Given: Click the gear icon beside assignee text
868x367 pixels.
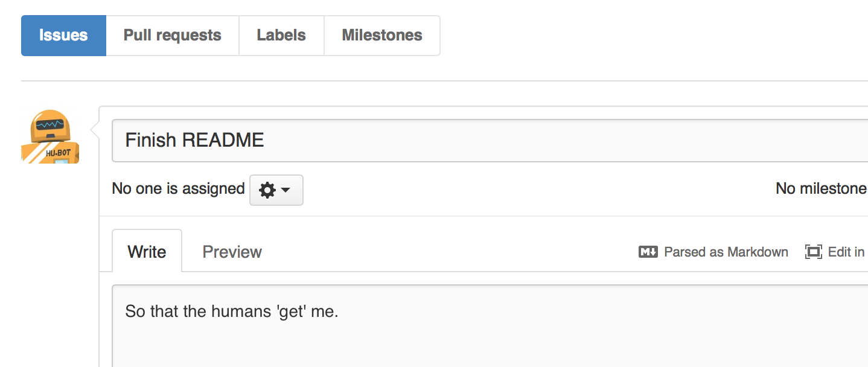Looking at the screenshot, I should coord(267,190).
